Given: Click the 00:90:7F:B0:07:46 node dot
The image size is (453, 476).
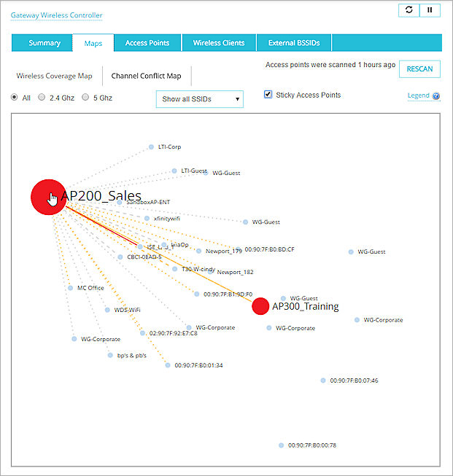Looking at the screenshot, I should coord(322,381).
